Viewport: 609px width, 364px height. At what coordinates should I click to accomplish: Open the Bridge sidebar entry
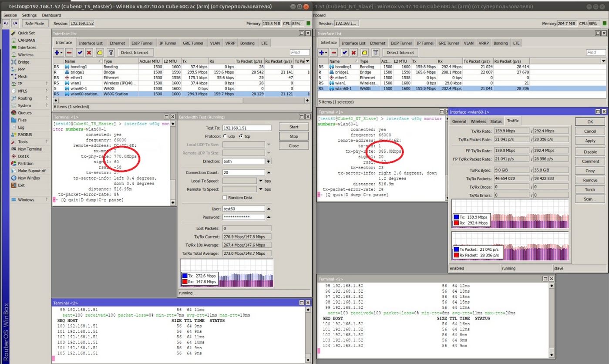(x=24, y=62)
